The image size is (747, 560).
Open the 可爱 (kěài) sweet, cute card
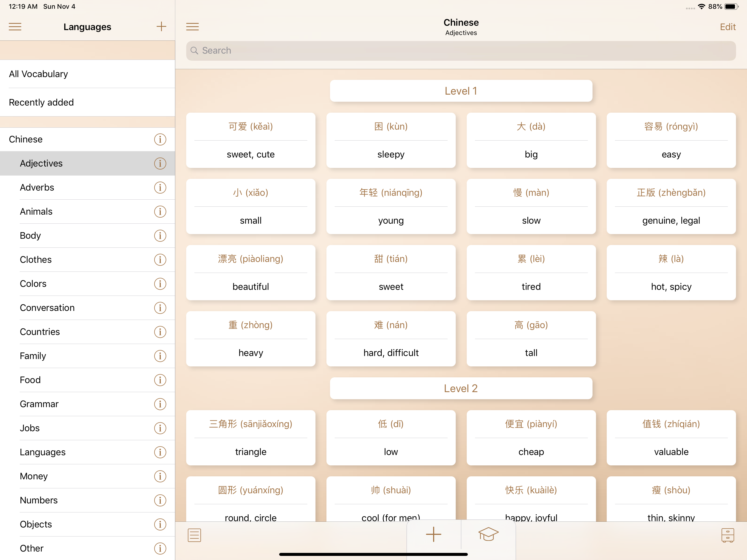pos(250,140)
